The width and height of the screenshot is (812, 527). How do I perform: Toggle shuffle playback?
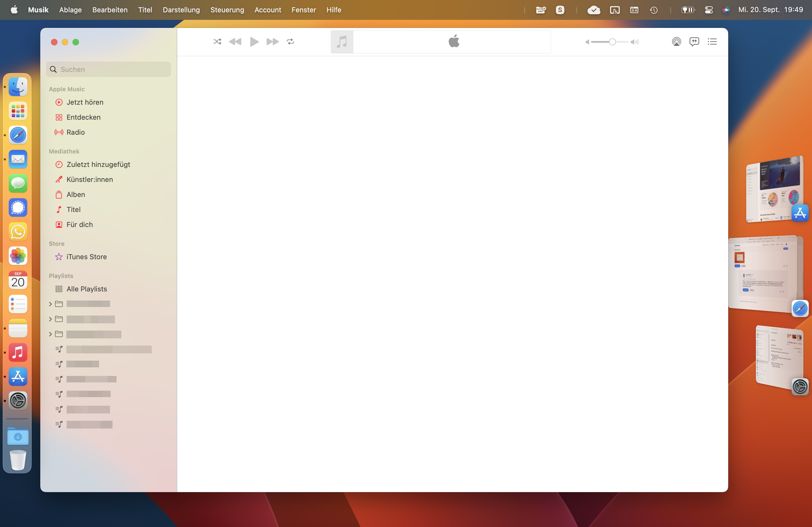pyautogui.click(x=217, y=42)
